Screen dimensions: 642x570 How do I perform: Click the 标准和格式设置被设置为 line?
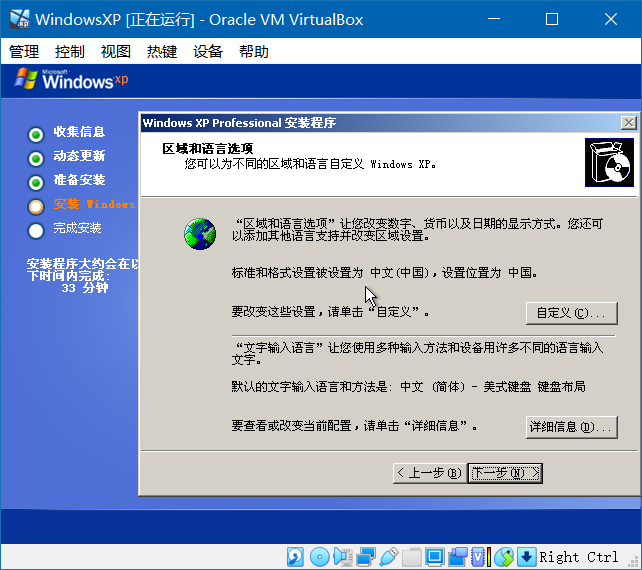click(384, 272)
